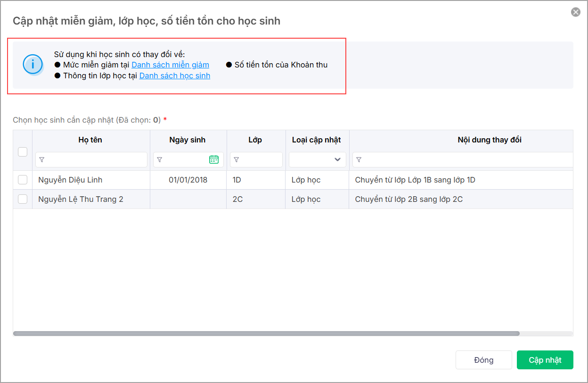Click the Ngày sinh column header

tap(188, 140)
